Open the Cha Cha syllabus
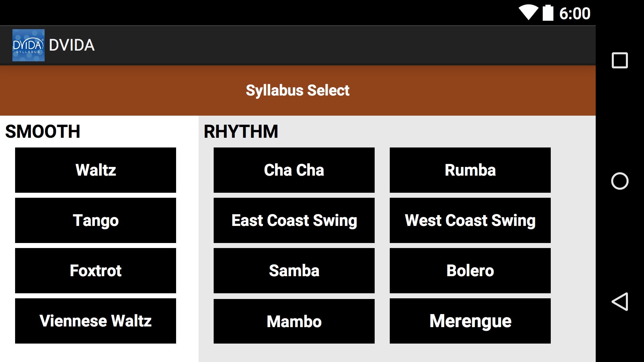Viewport: 644px width, 362px height. click(x=294, y=170)
